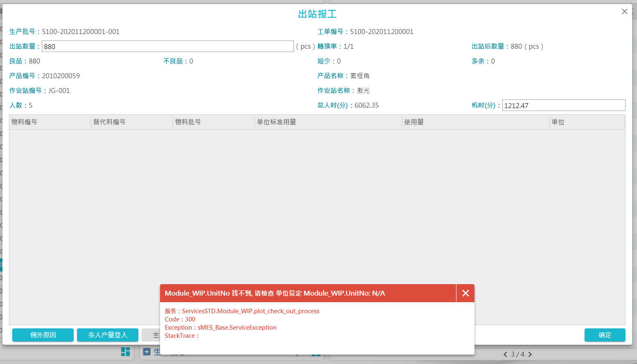This screenshot has height=364, width=637.
Task: Click the 人数 5 value
Action: coord(31,105)
